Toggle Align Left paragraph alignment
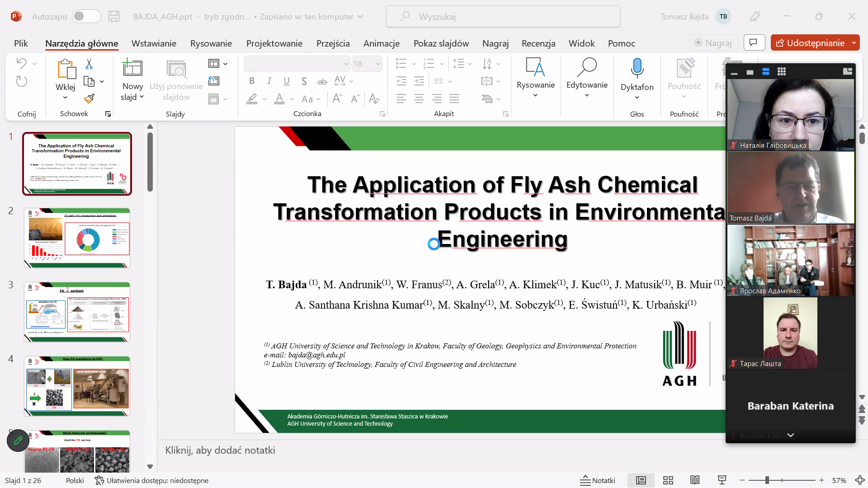Image resolution: width=868 pixels, height=488 pixels. pos(401,99)
